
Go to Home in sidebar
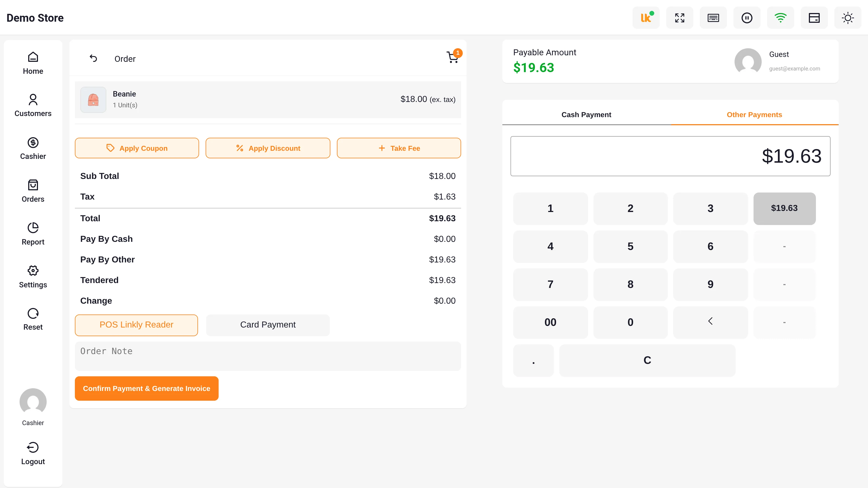(x=33, y=63)
